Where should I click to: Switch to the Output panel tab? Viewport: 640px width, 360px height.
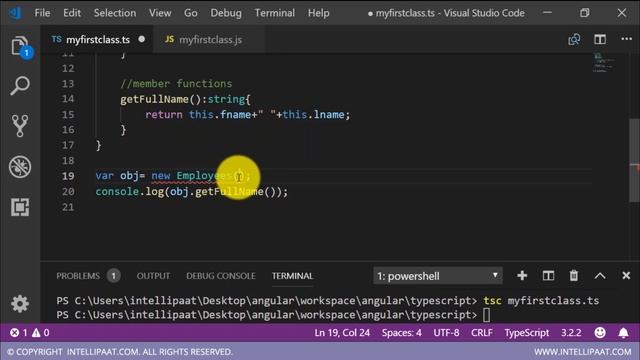(x=153, y=276)
